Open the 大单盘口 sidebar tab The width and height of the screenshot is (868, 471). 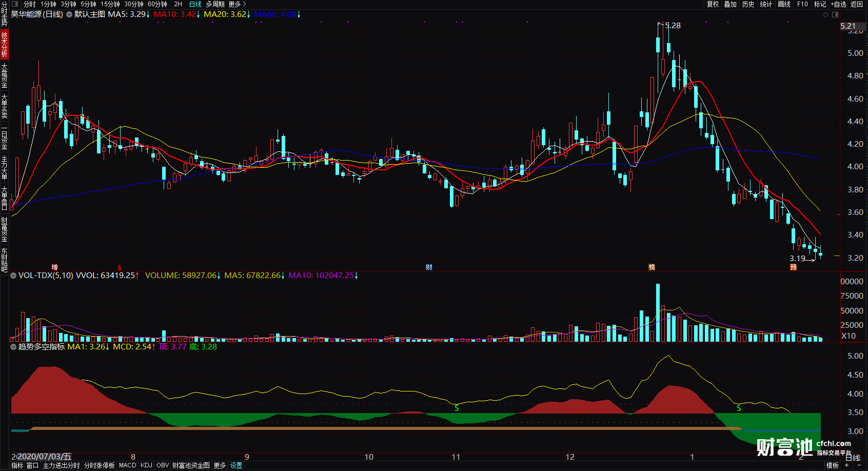point(4,199)
